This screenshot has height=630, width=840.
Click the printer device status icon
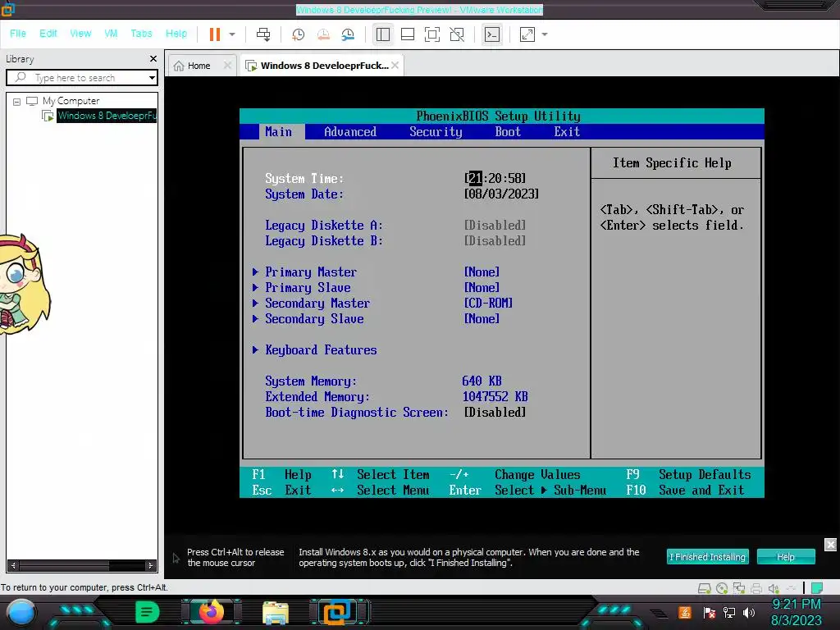(756, 588)
